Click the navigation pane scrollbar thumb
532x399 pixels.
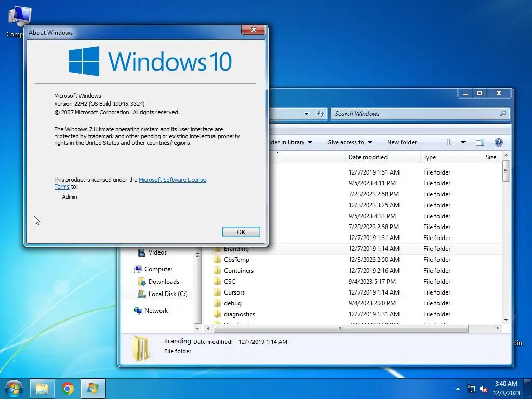coord(197,285)
